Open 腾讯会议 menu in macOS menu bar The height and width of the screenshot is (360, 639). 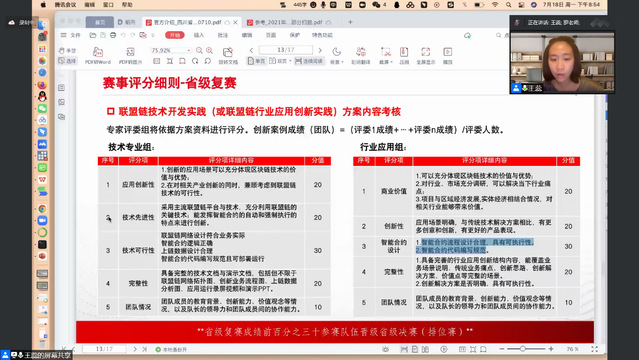(x=65, y=4)
